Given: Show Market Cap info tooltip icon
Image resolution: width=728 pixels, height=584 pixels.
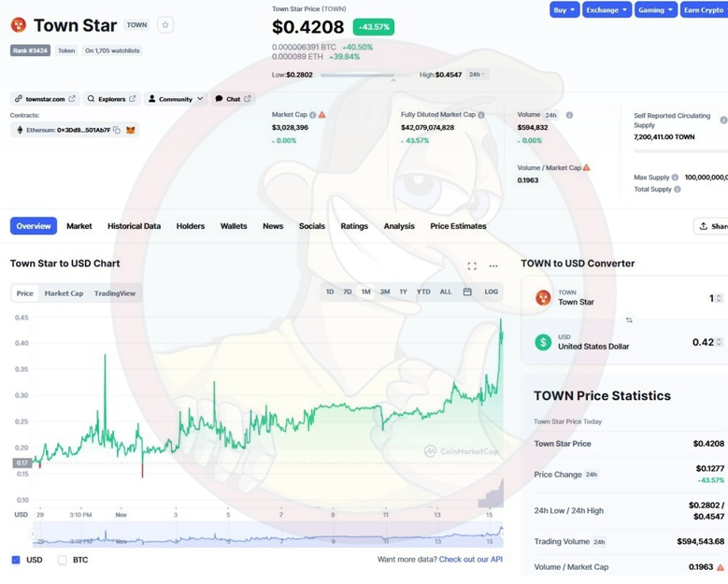Looking at the screenshot, I should pyautogui.click(x=313, y=115).
